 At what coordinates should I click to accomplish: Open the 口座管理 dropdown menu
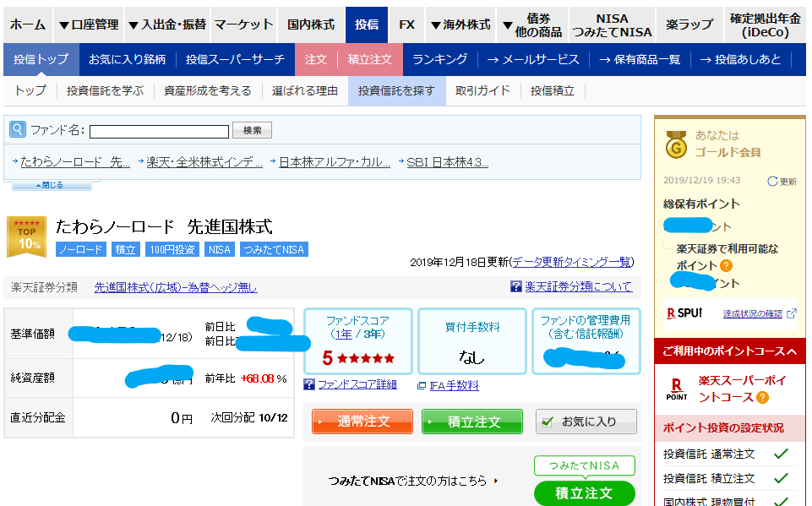coord(89,24)
